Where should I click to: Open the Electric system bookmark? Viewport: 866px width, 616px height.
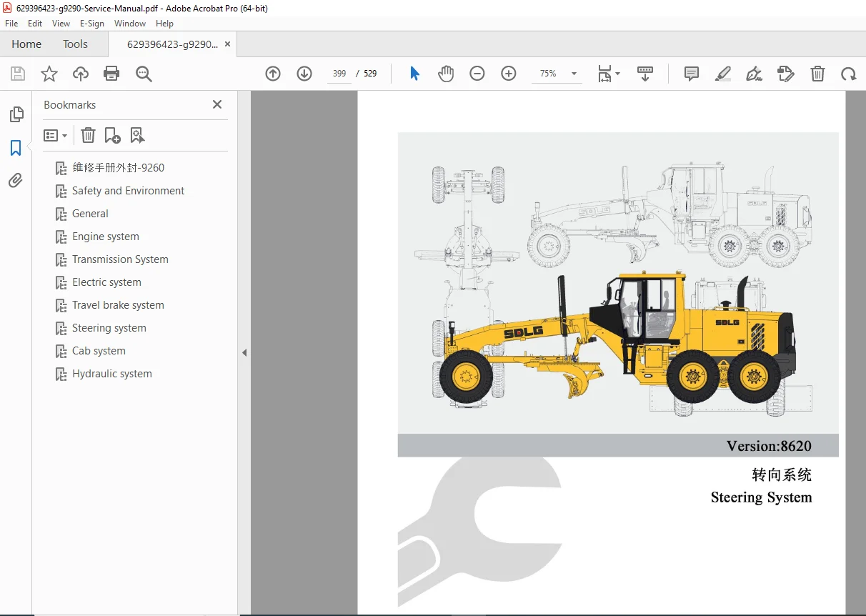tap(106, 282)
